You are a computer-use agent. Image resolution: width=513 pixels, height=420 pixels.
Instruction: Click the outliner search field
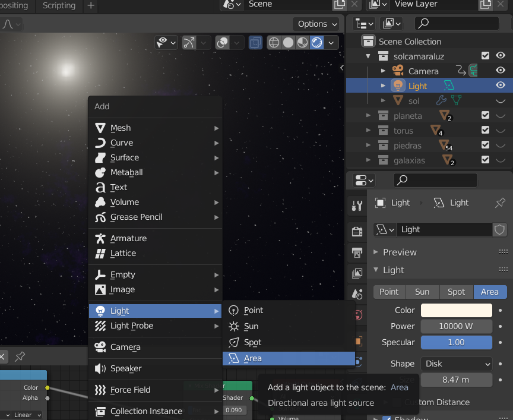pos(457,24)
